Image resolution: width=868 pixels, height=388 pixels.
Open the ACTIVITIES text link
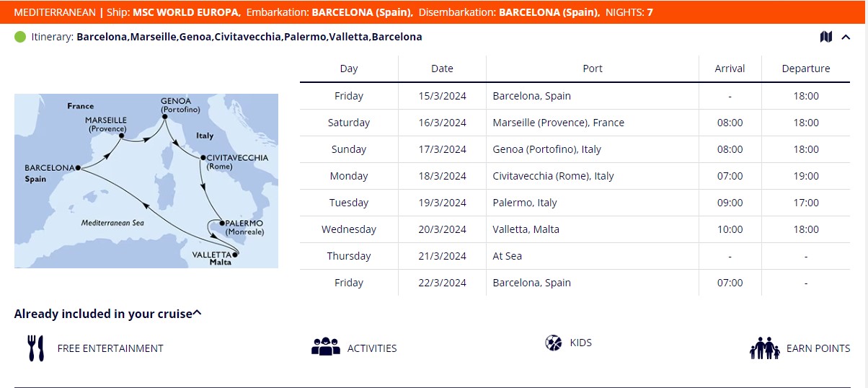pyautogui.click(x=372, y=348)
